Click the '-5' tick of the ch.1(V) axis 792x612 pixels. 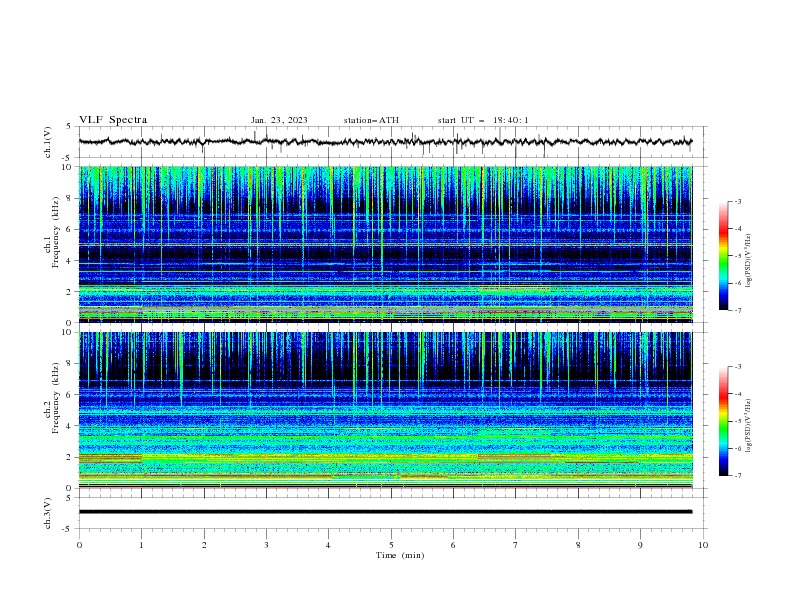[67, 158]
